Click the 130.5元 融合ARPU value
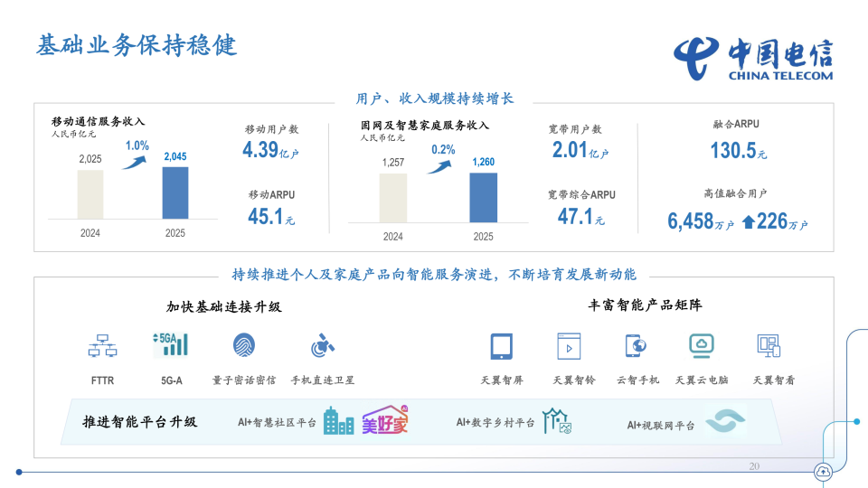This screenshot has width=868, height=488. 739,151
